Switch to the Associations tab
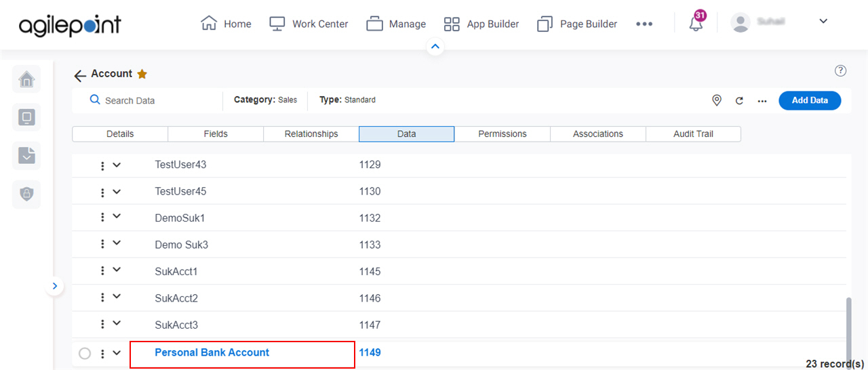The image size is (868, 370). [598, 134]
